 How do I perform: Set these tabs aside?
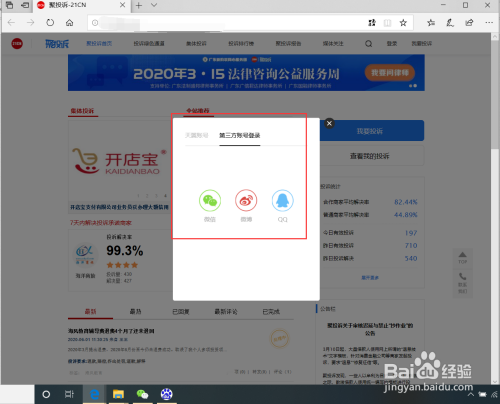coord(25,5)
